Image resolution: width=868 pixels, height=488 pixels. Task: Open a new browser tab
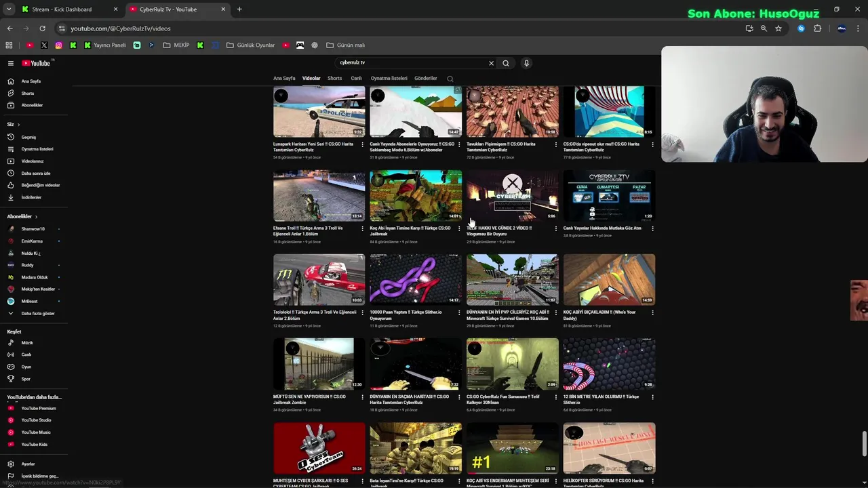click(x=239, y=9)
